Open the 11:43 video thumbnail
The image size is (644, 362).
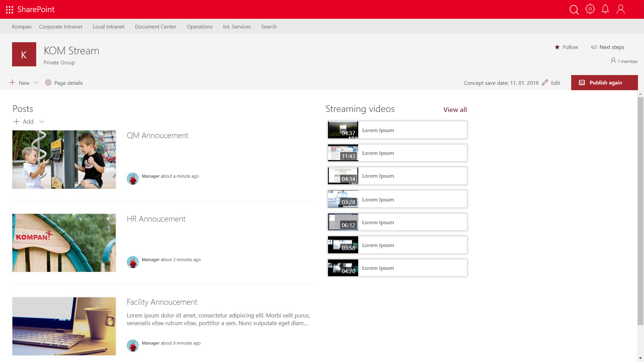pyautogui.click(x=343, y=153)
